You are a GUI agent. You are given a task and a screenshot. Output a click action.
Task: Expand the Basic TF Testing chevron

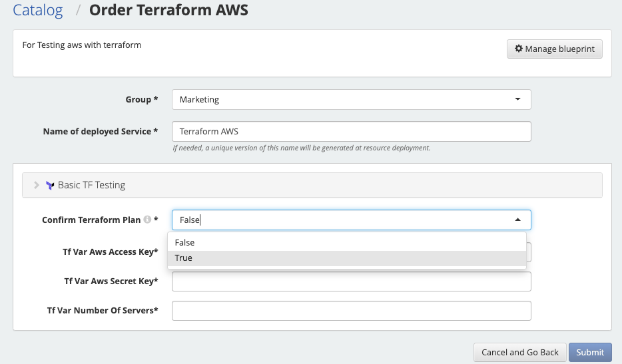(x=37, y=185)
